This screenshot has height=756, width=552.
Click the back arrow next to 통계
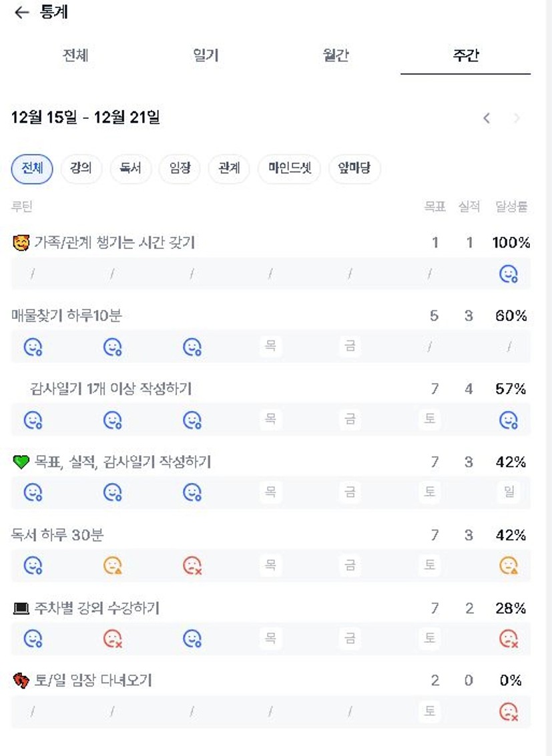coord(21,12)
